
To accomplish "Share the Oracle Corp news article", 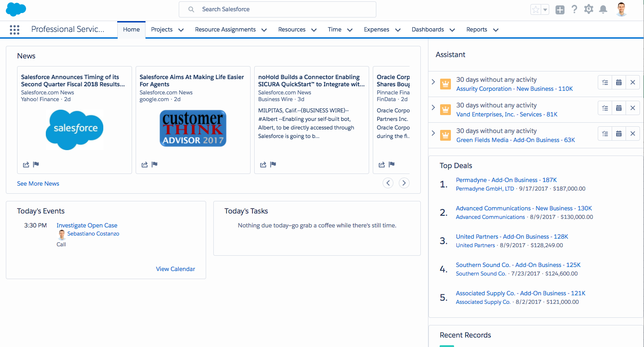I will [382, 165].
